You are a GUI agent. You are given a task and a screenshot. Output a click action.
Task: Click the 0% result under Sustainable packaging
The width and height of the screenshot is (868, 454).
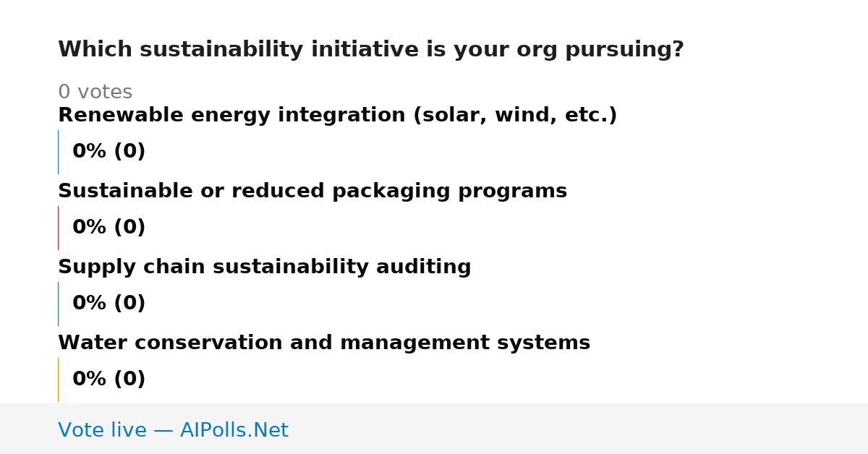[109, 228]
